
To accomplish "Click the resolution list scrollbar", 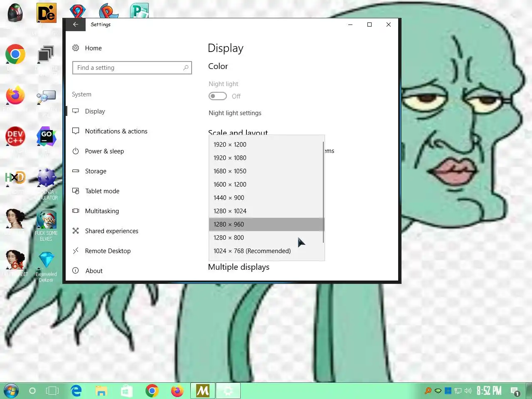I will click(x=323, y=192).
